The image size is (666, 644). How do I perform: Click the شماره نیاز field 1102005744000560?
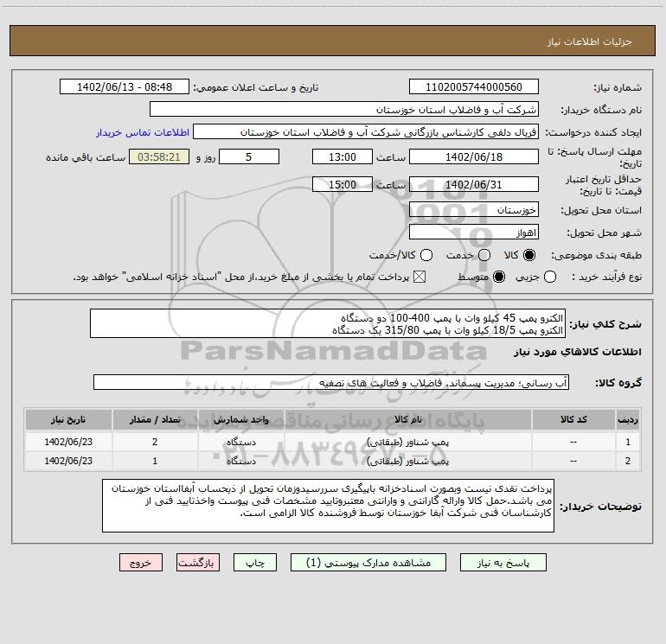pos(474,87)
